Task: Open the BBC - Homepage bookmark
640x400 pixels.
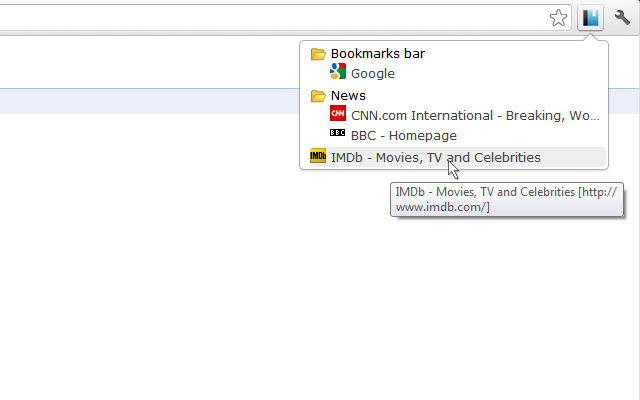Action: (404, 136)
